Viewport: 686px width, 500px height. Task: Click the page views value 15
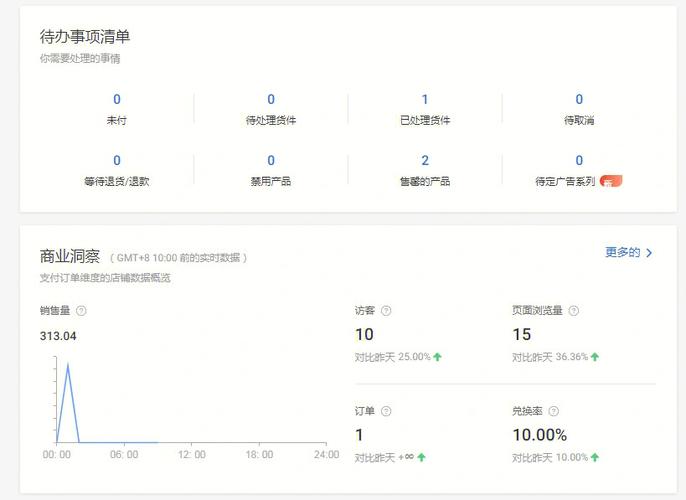(522, 335)
